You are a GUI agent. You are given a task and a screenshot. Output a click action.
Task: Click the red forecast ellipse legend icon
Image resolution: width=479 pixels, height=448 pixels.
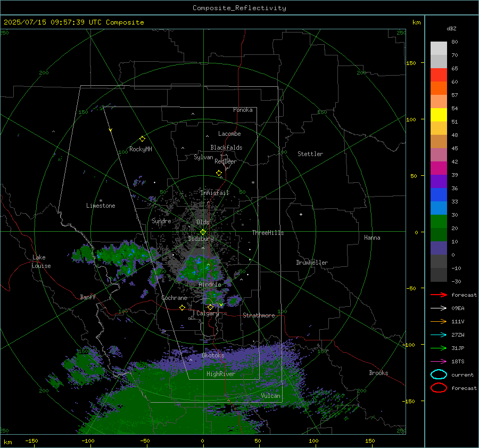(439, 388)
